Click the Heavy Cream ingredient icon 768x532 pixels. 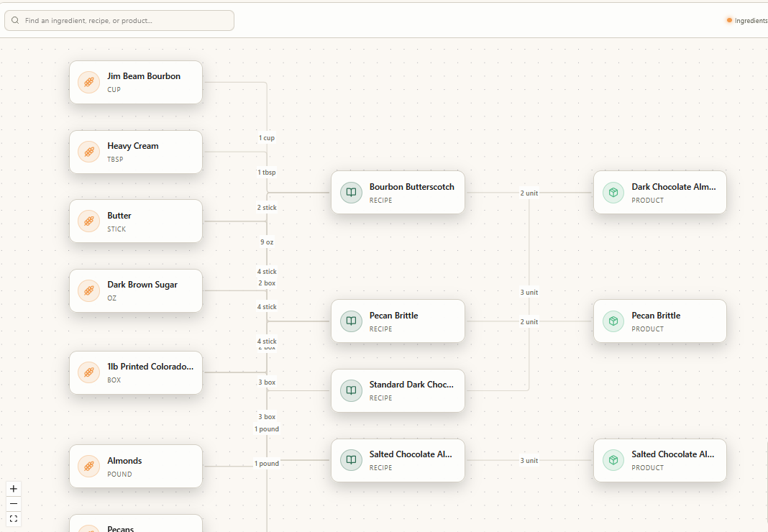click(88, 152)
